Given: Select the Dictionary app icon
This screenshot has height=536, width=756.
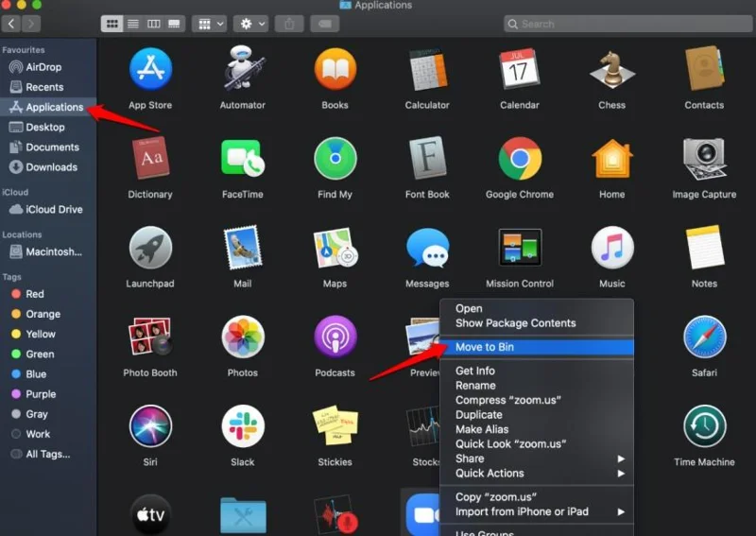Looking at the screenshot, I should point(150,158).
